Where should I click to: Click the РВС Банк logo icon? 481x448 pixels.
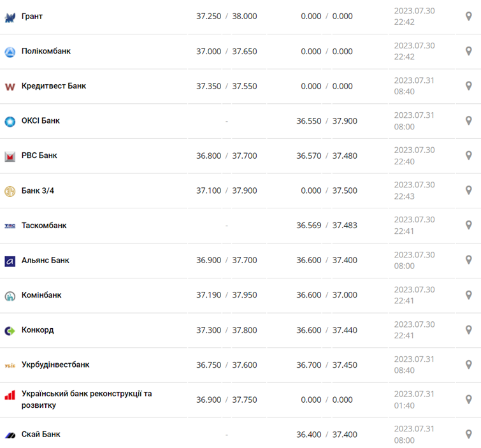point(10,156)
